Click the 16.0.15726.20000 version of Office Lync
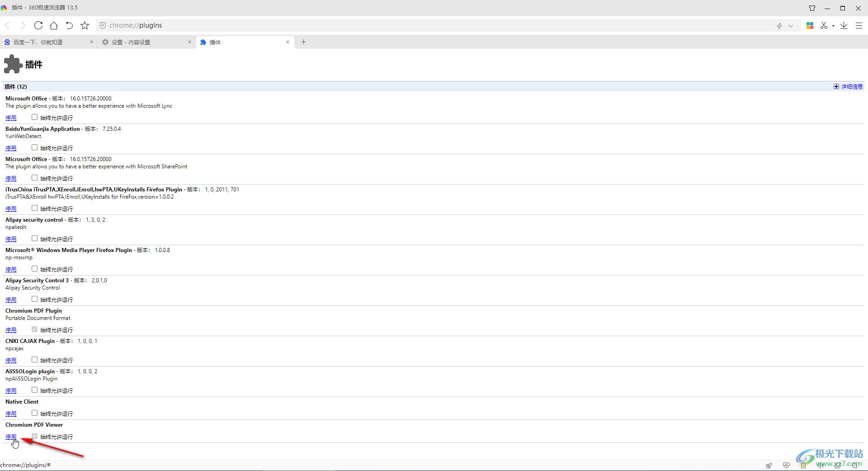The image size is (868, 471). 90,99
